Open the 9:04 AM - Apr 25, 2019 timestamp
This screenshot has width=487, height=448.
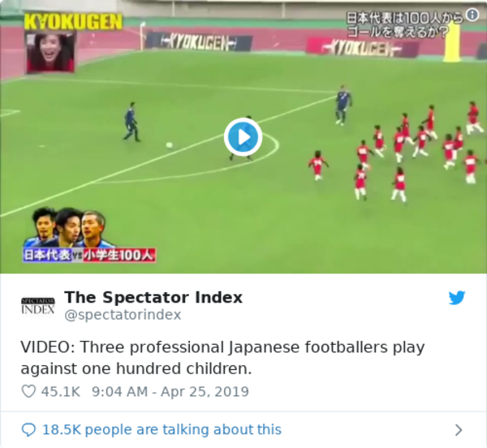click(170, 391)
